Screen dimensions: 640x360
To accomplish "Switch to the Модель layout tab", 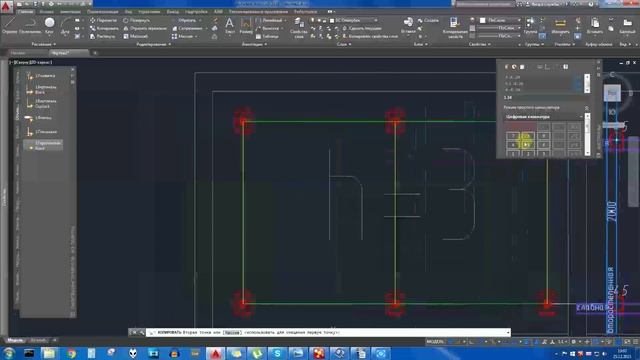I will tap(15, 340).
